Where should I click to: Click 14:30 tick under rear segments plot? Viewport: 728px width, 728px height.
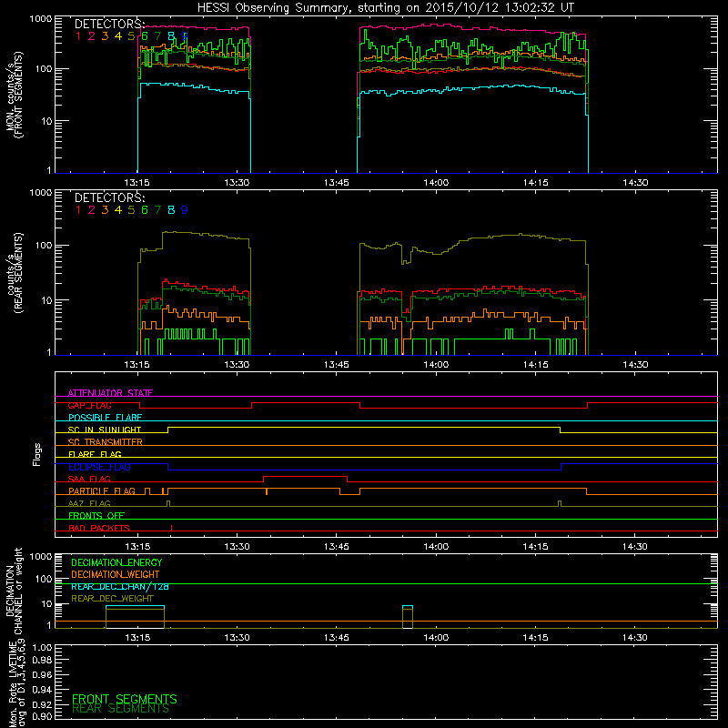click(x=635, y=365)
